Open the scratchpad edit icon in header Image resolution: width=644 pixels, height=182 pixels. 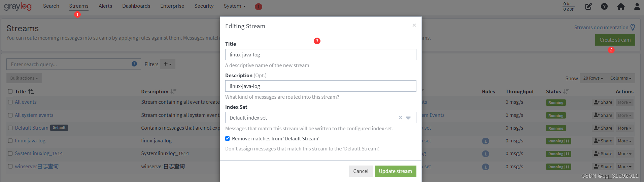(x=588, y=6)
